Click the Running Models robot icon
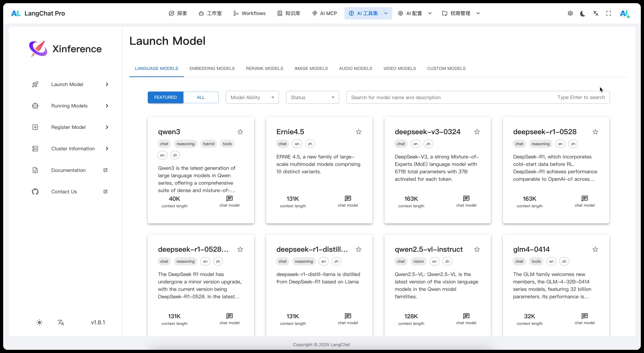 (x=35, y=106)
